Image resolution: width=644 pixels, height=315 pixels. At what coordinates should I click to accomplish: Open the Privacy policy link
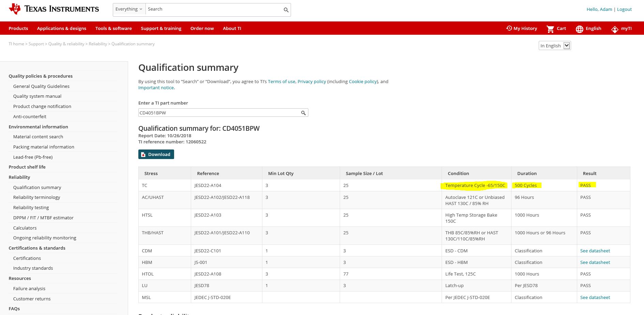[312, 81]
